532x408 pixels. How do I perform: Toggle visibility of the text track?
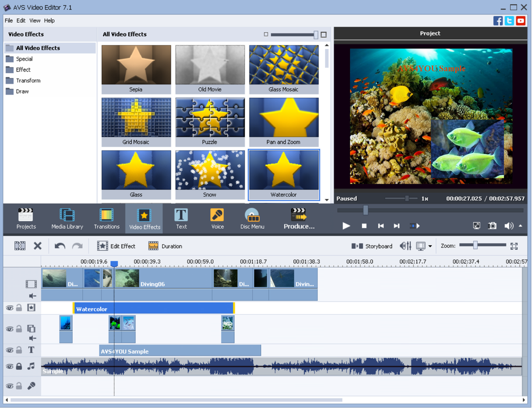coord(10,350)
